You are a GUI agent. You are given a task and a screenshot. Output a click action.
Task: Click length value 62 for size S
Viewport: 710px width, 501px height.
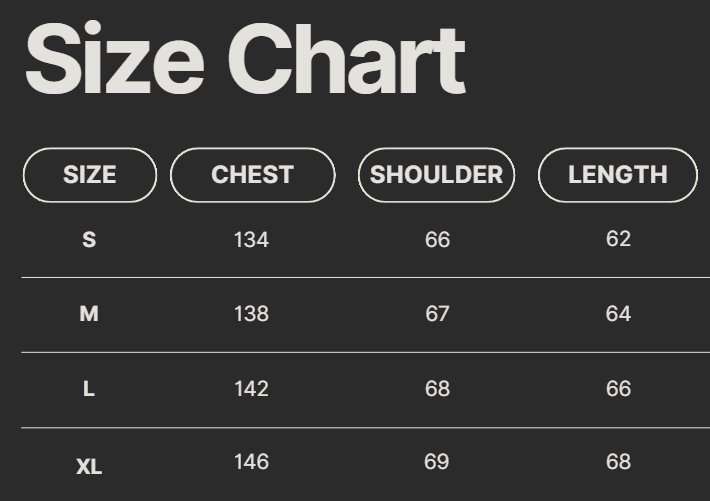pos(619,239)
